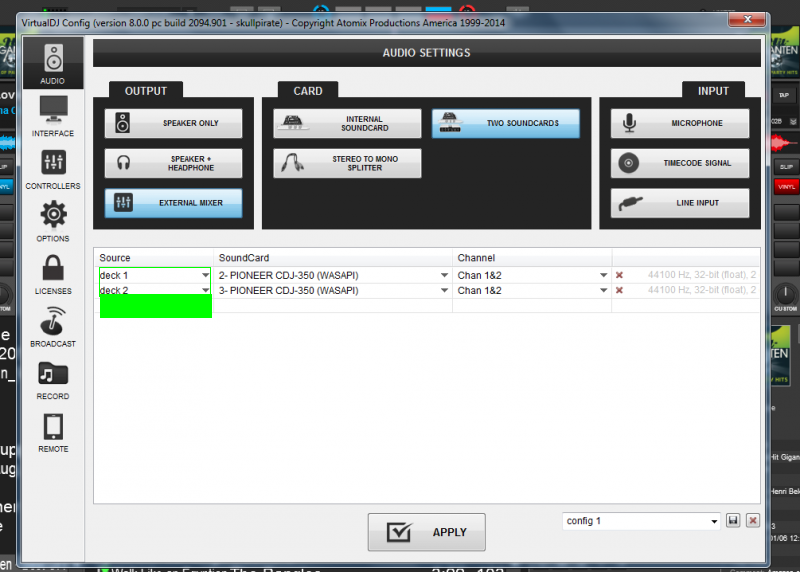Close the VirtualDJ Config window

tap(747, 19)
